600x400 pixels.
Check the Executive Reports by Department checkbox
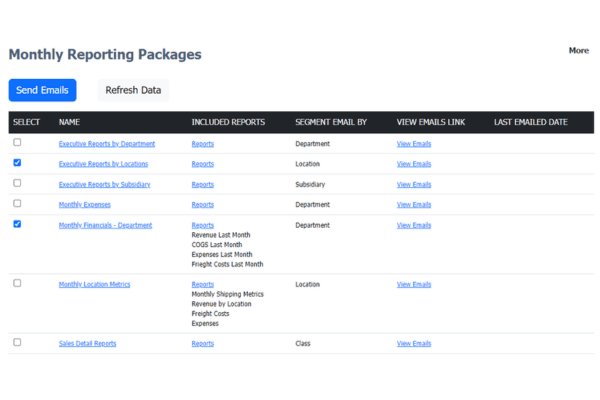click(x=17, y=143)
